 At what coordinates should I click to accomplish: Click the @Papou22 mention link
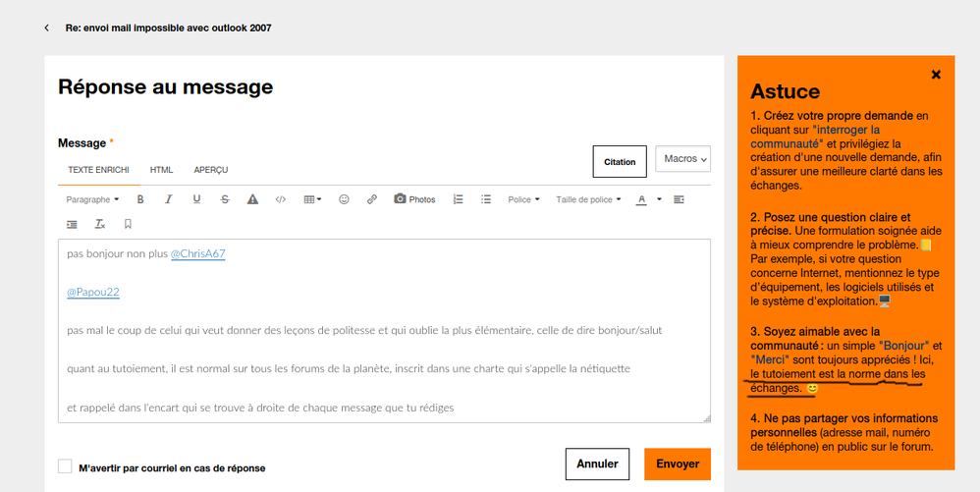point(93,292)
